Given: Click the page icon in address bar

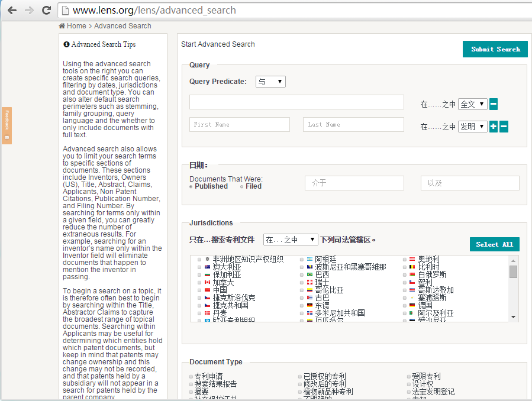Looking at the screenshot, I should tap(65, 11).
